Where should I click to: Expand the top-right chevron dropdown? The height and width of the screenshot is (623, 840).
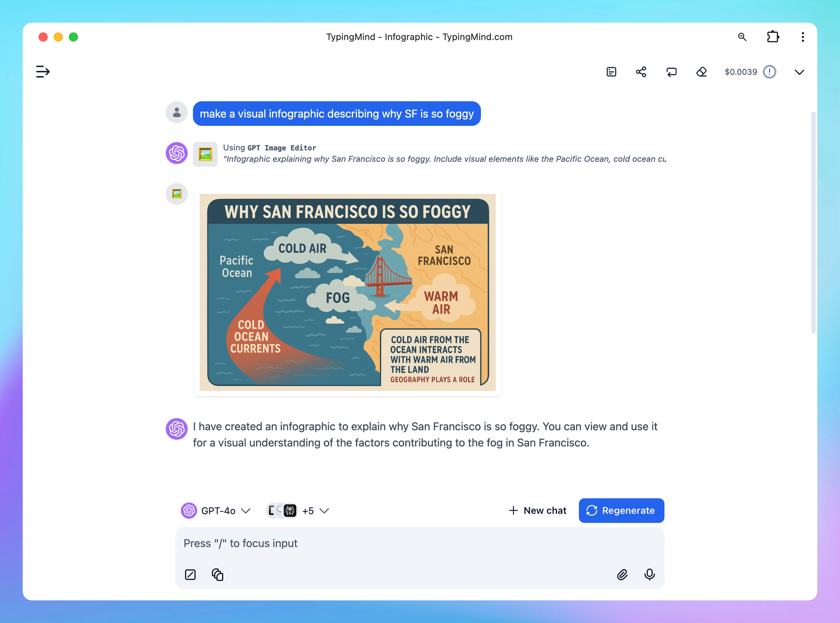coord(799,72)
